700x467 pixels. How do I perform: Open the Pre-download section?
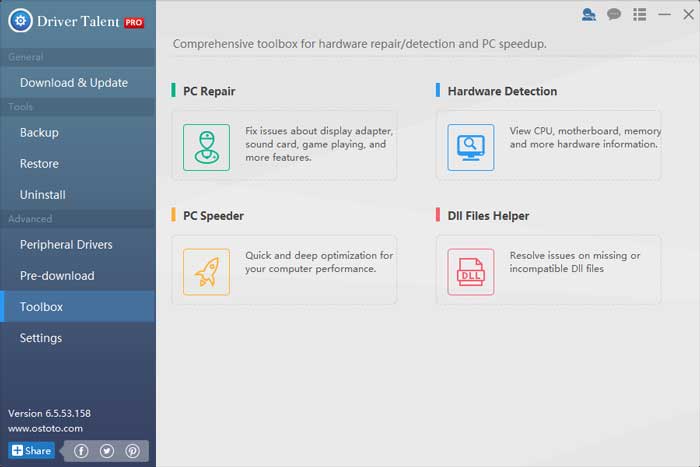(78, 276)
